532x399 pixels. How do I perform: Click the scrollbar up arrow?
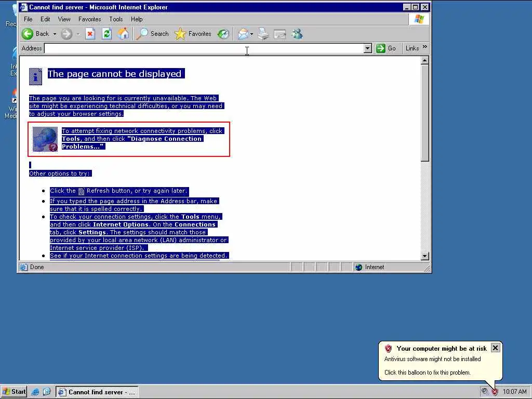pyautogui.click(x=425, y=61)
